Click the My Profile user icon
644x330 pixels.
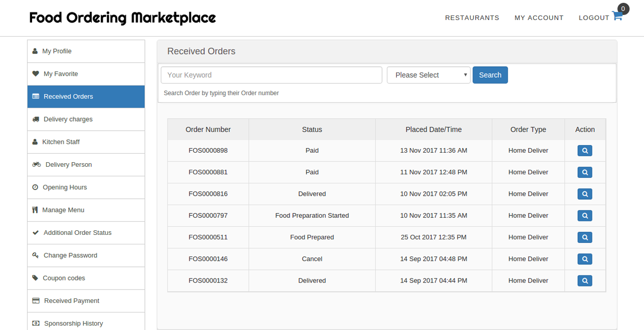click(x=35, y=51)
